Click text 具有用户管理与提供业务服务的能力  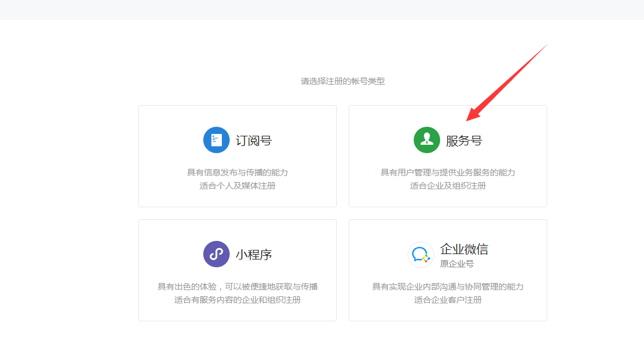448,172
